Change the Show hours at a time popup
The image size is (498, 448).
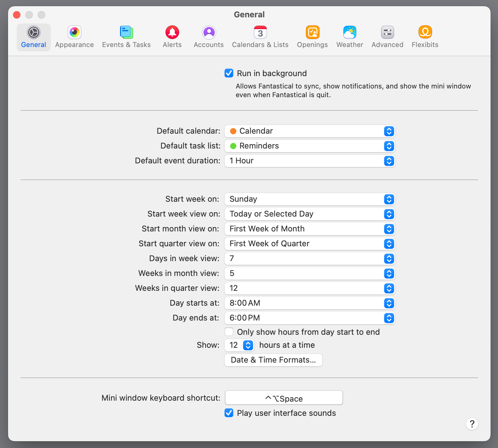[239, 345]
